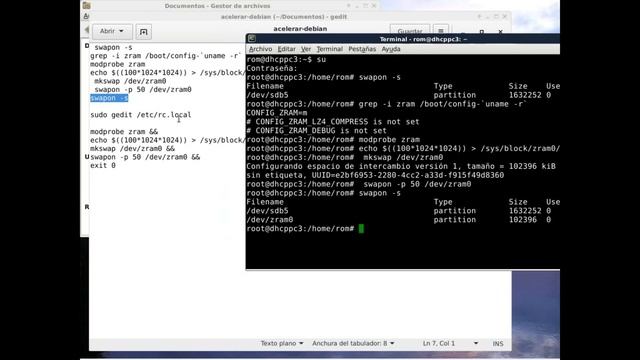Viewport: 640px width, 360px height.
Task: Open the Ayuda menu in Terminal
Action: (x=391, y=49)
